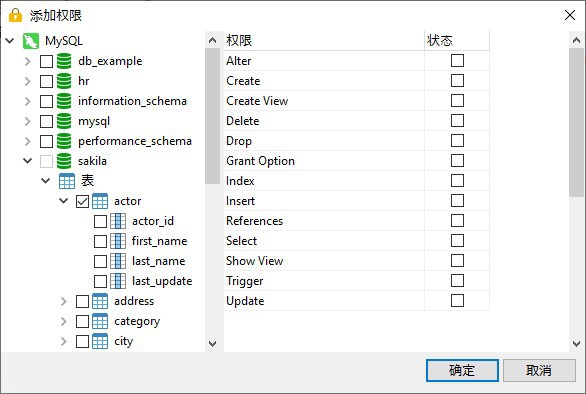Enable the Create privilege checkbox
This screenshot has height=394, width=586.
coord(457,81)
